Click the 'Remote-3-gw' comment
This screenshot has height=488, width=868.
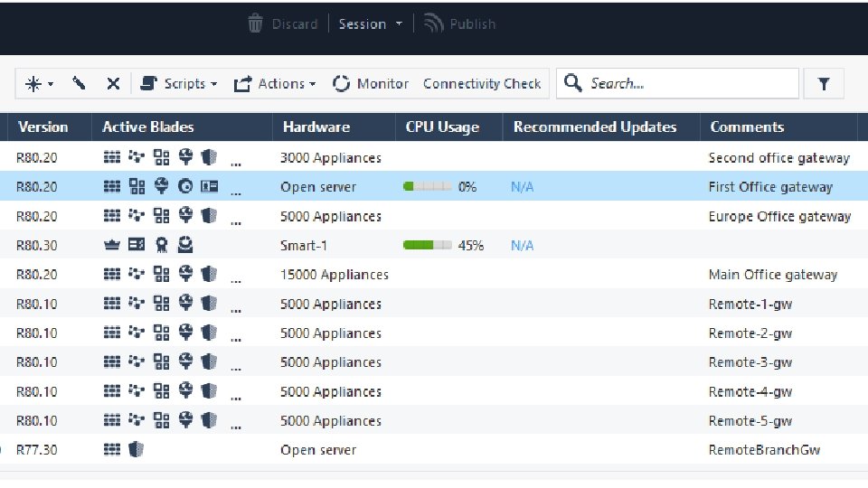coord(750,362)
